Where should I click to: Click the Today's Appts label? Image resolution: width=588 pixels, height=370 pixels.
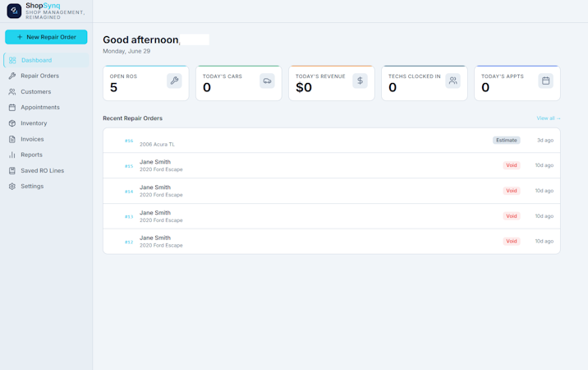[x=503, y=76]
